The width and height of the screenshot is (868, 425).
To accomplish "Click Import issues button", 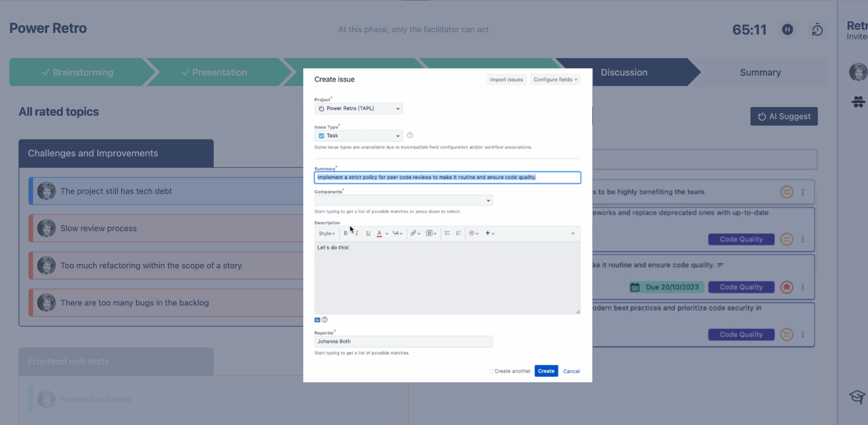I will click(x=506, y=80).
